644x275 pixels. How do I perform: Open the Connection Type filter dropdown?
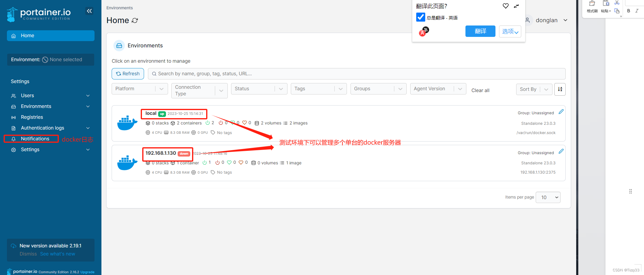(200, 91)
